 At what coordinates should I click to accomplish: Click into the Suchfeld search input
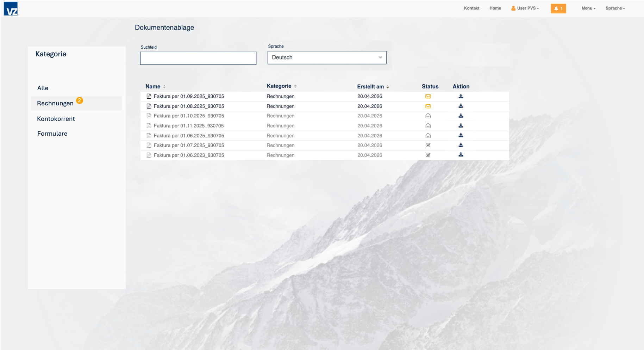198,58
